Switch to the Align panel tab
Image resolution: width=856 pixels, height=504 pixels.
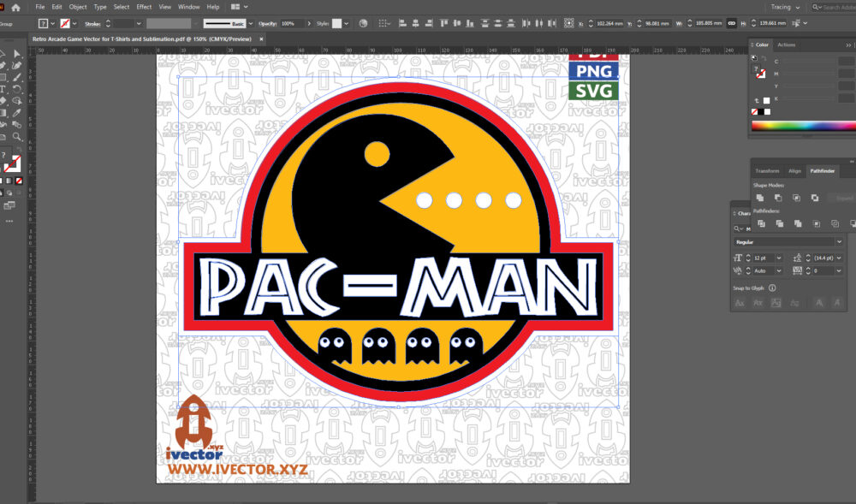pos(794,171)
